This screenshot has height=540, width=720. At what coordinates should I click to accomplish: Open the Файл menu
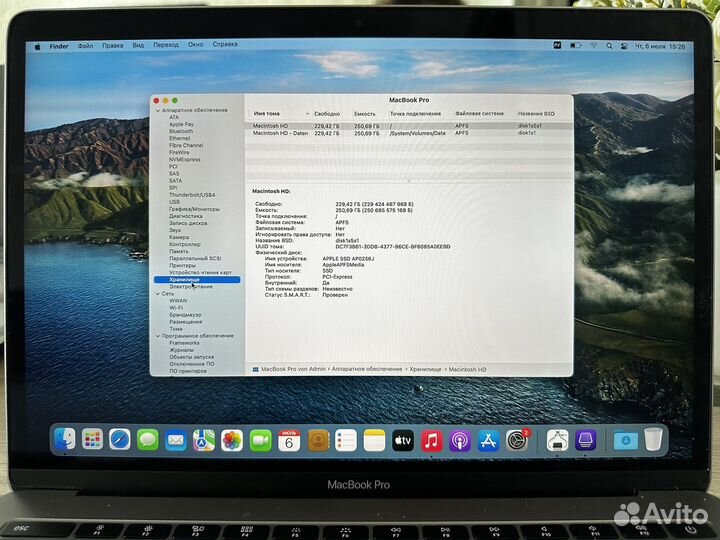(85, 46)
